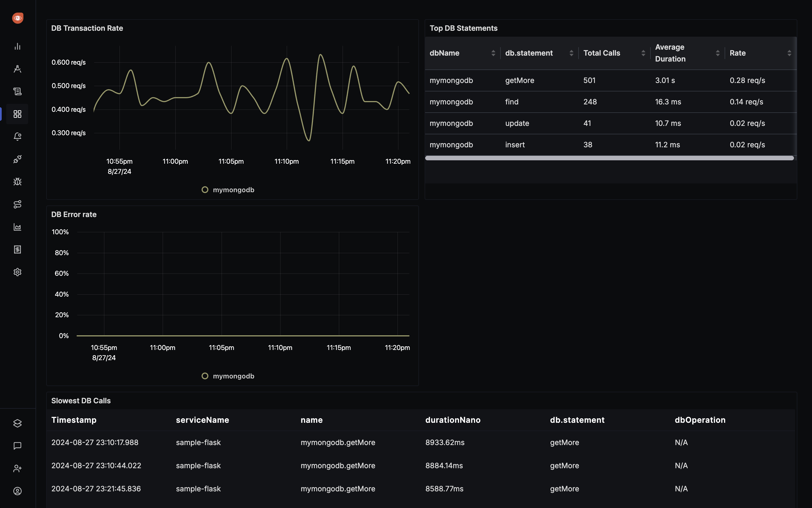
Task: Click dbOperation column header
Action: (x=700, y=420)
